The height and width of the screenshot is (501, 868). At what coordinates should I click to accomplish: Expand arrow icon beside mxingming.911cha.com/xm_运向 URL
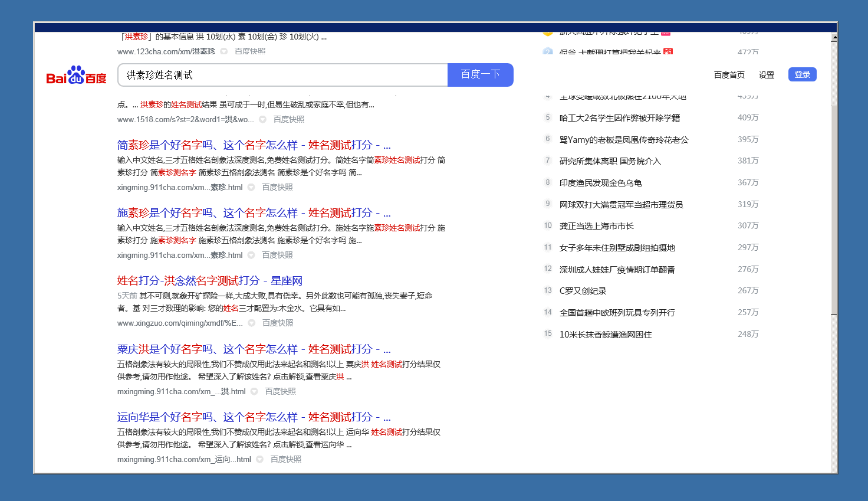[259, 460]
